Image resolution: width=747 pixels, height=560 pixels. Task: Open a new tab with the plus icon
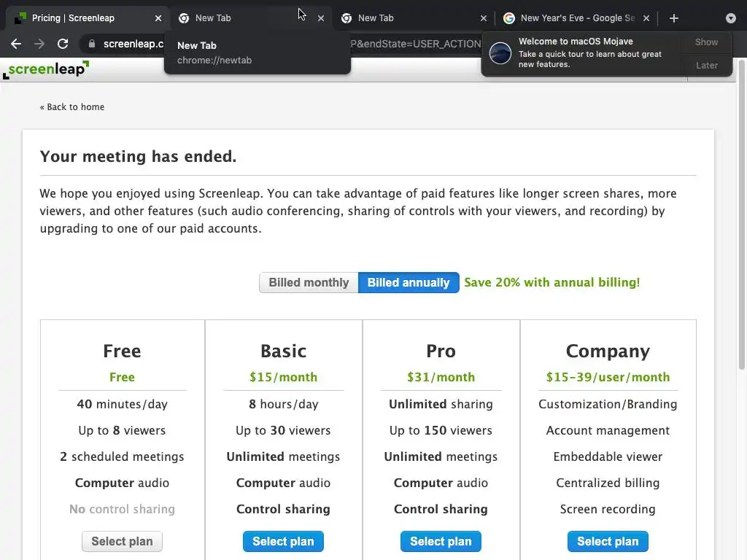tap(673, 18)
